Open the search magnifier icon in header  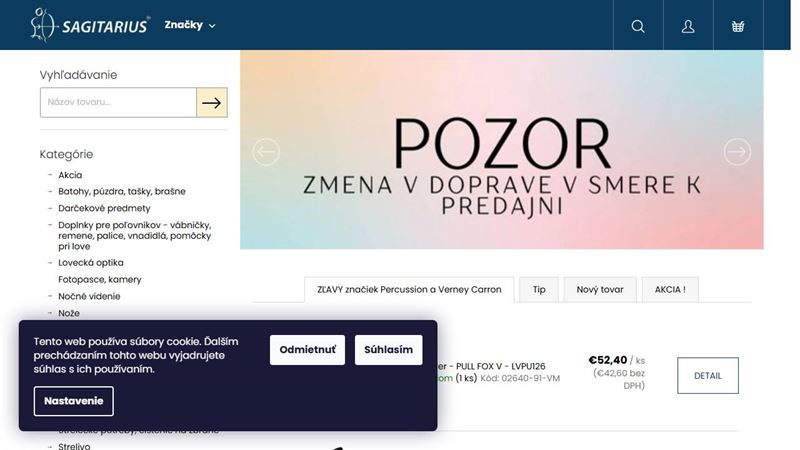click(638, 26)
